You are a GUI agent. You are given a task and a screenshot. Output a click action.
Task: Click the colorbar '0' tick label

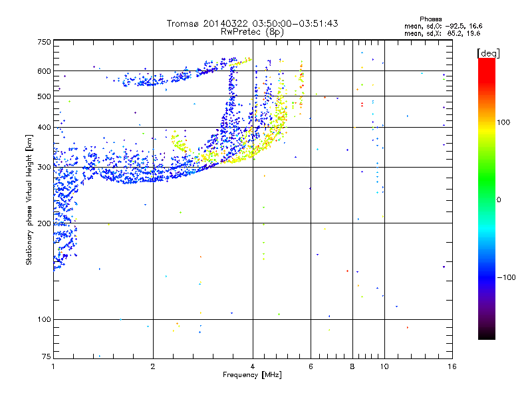[499, 200]
